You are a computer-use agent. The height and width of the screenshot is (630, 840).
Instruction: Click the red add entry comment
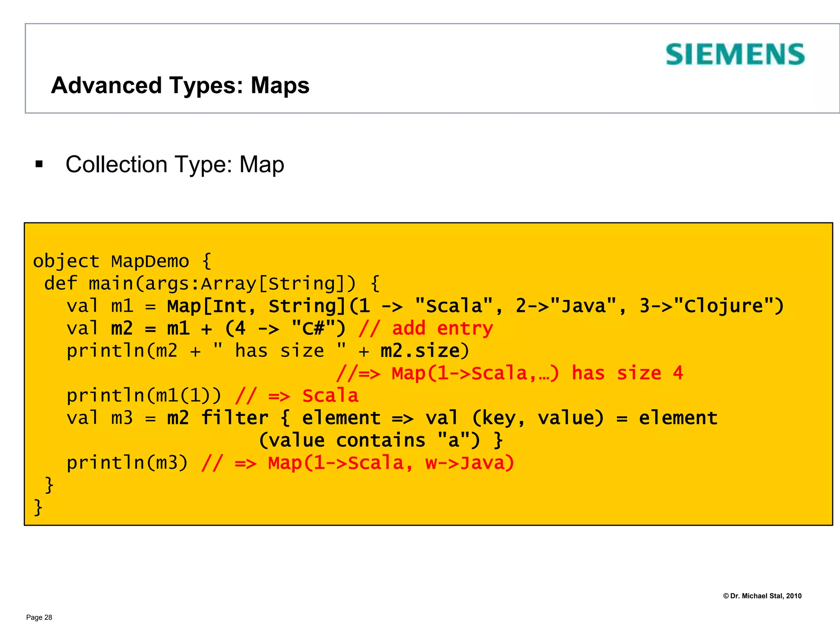coord(426,329)
